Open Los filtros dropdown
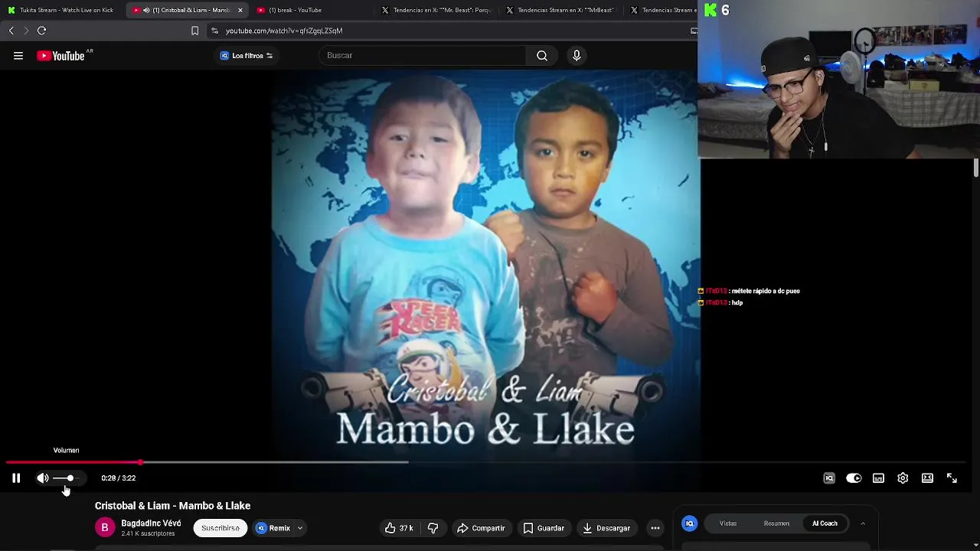The width and height of the screenshot is (980, 551). pyautogui.click(x=247, y=56)
